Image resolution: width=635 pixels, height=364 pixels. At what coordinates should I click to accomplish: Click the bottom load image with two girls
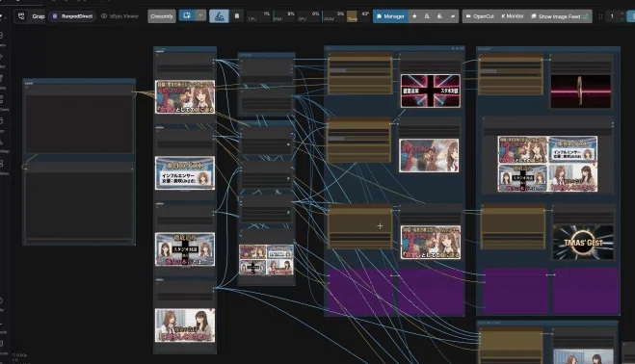(x=185, y=325)
